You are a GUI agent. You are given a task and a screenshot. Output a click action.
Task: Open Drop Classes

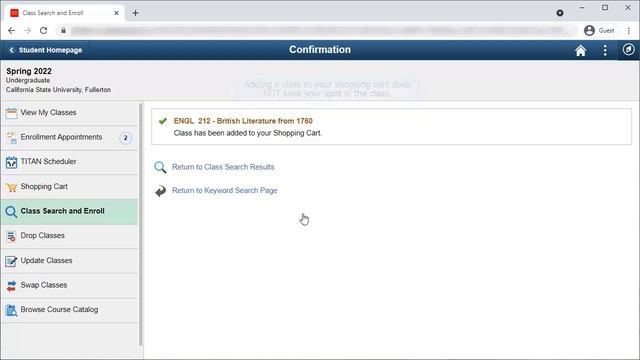[x=70, y=236]
